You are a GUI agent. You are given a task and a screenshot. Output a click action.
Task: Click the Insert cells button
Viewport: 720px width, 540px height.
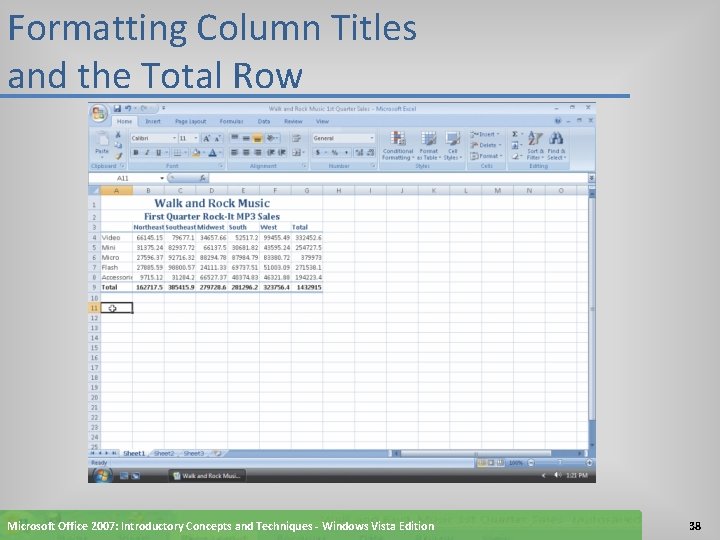tap(485, 135)
